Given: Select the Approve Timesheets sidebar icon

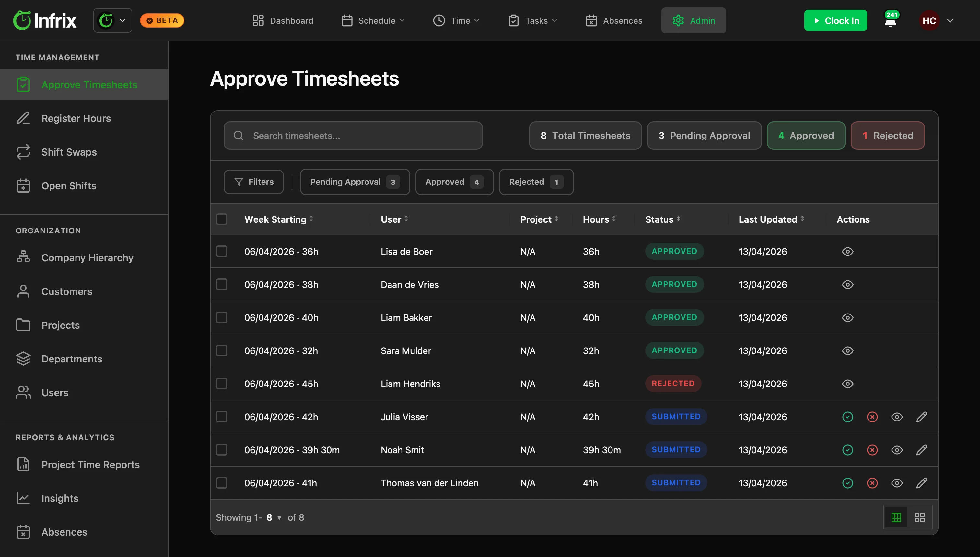Looking at the screenshot, I should pyautogui.click(x=23, y=84).
